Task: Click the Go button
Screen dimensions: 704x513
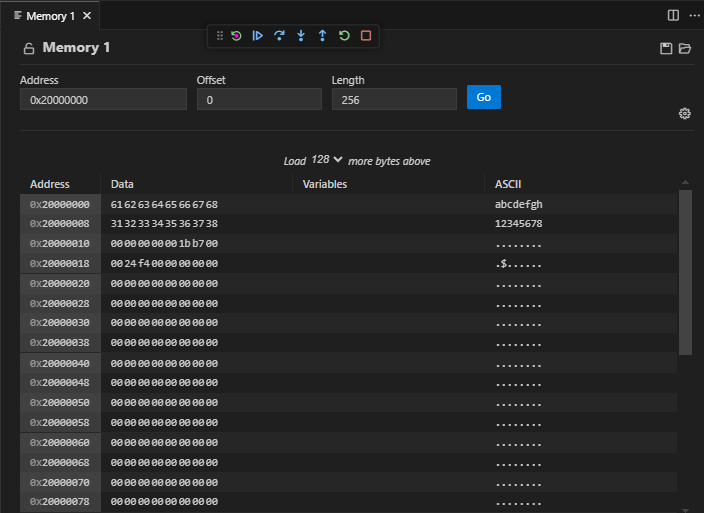Action: [x=483, y=97]
